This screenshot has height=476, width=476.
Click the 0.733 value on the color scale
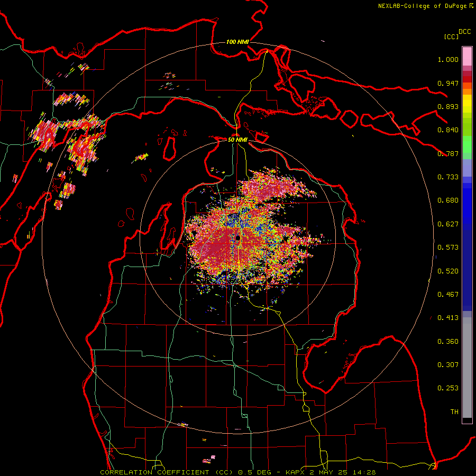tap(448, 177)
